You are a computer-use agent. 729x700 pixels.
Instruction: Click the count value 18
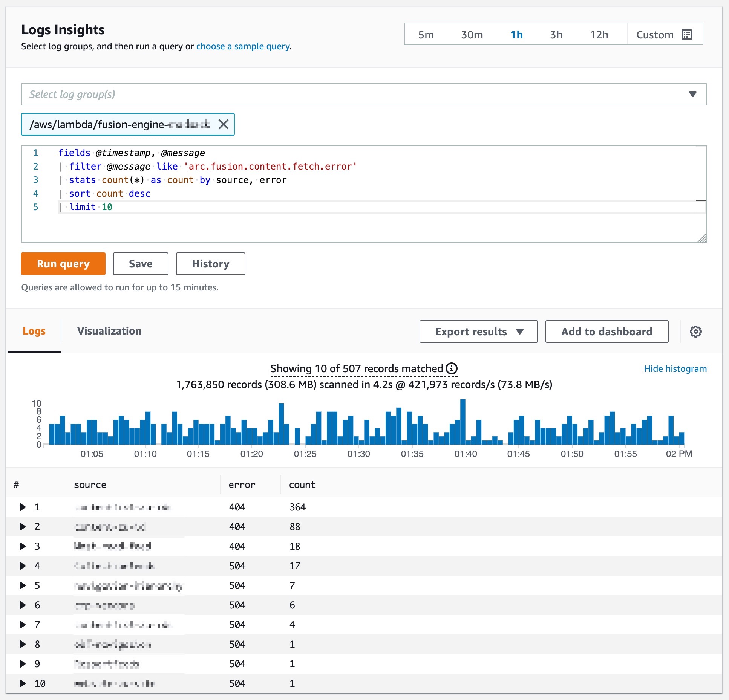coord(295,546)
